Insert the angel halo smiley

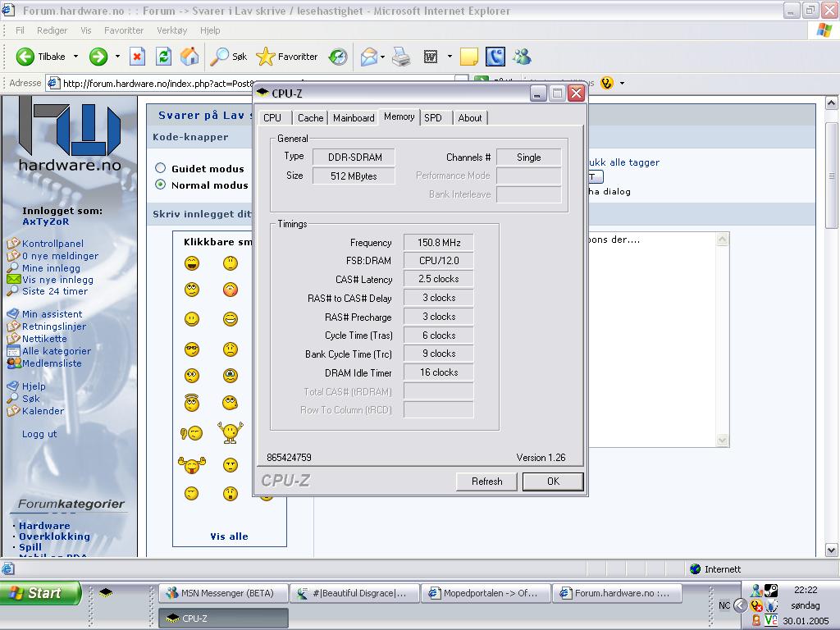[x=192, y=402]
